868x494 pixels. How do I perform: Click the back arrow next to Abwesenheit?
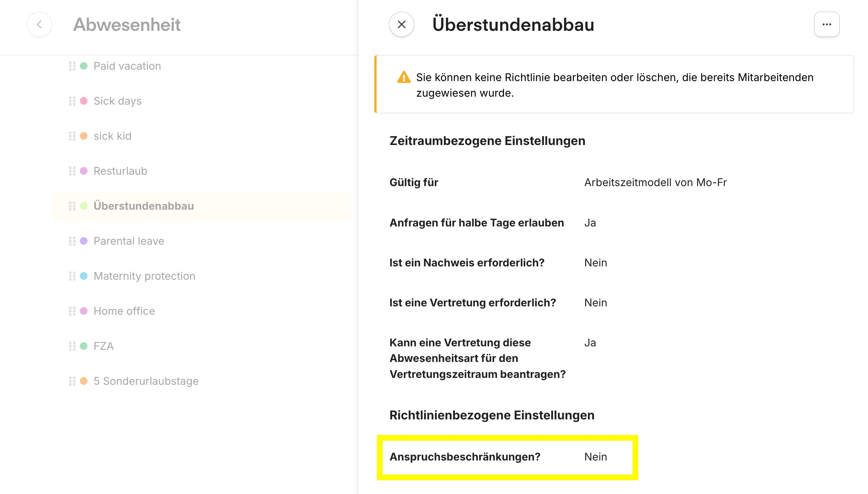pos(39,24)
